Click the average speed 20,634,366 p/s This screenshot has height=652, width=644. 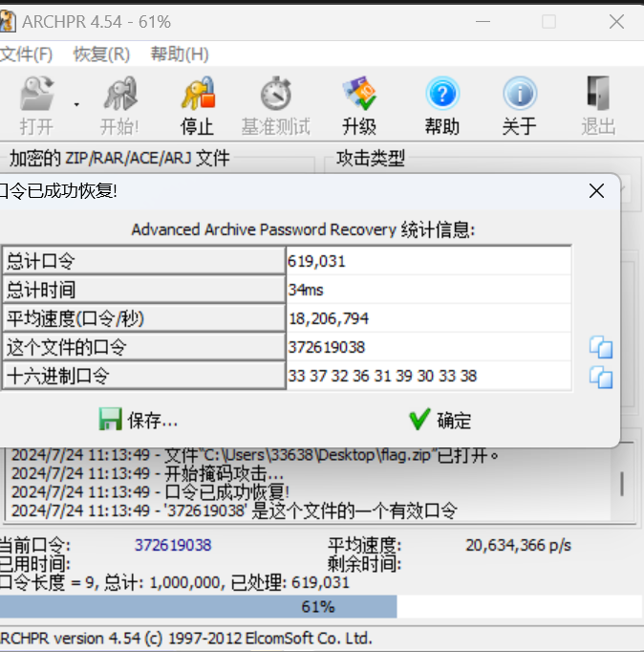pos(519,545)
